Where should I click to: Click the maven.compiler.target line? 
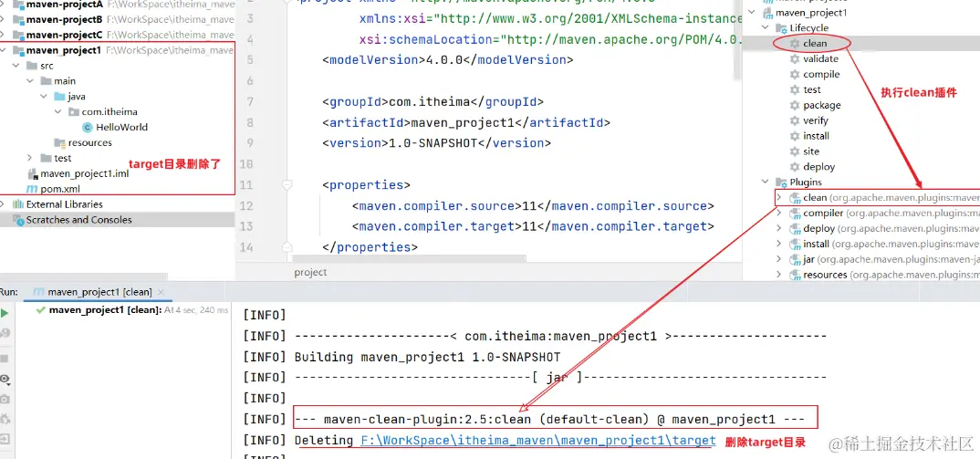click(533, 226)
